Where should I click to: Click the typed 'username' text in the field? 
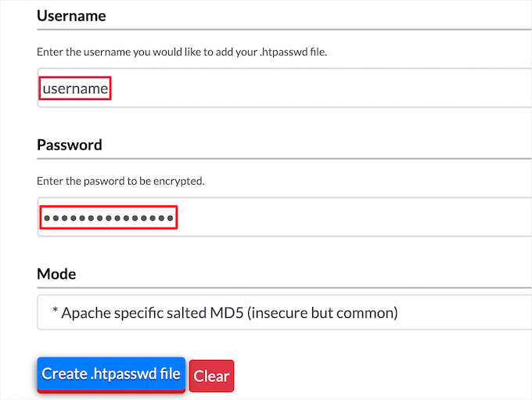click(x=75, y=88)
